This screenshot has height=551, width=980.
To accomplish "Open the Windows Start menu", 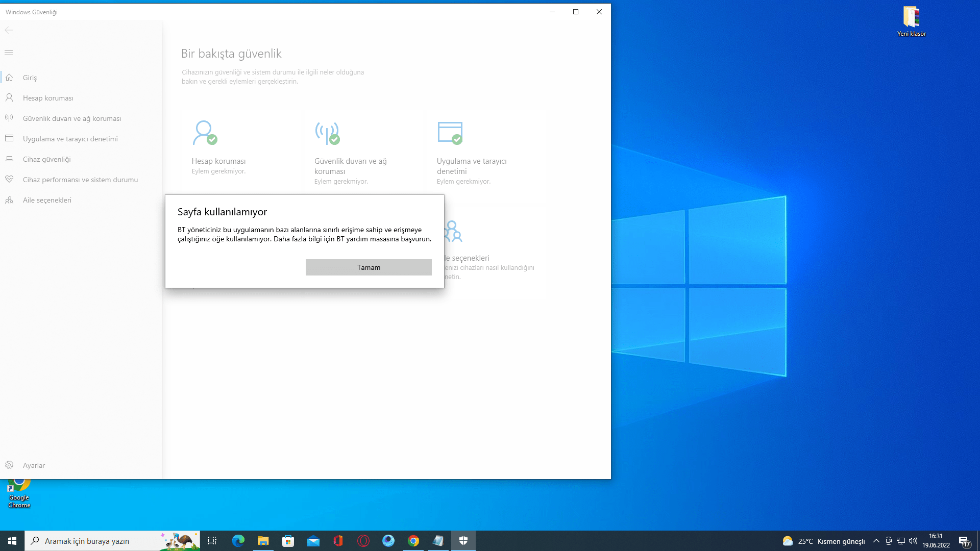I will coord(12,541).
